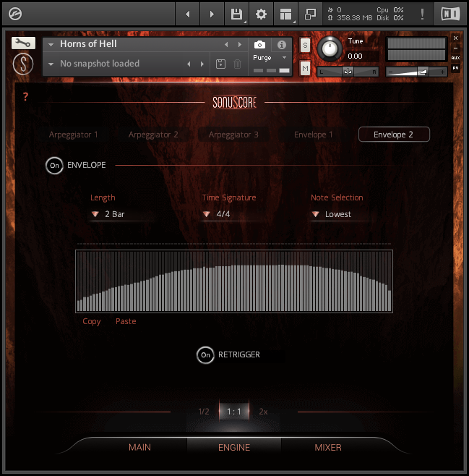This screenshot has width=469, height=476.
Task: Click the instrument volume slider
Action: click(417, 72)
